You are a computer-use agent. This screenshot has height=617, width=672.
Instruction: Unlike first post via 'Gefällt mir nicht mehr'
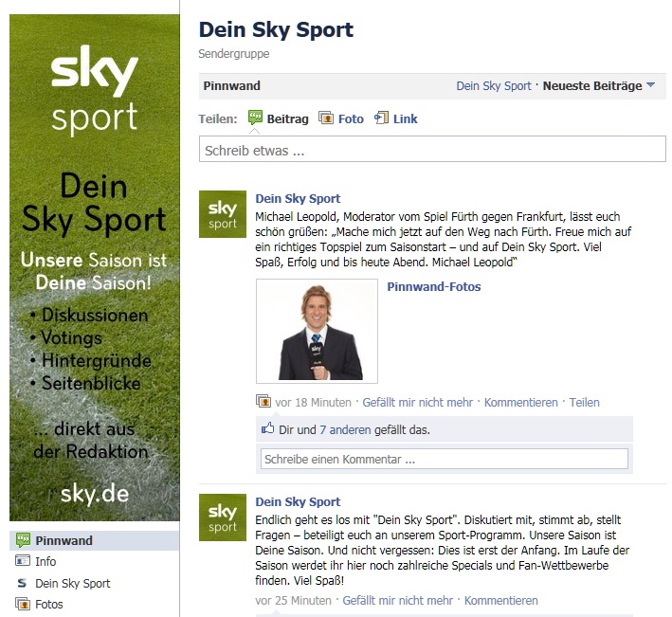pos(417,403)
